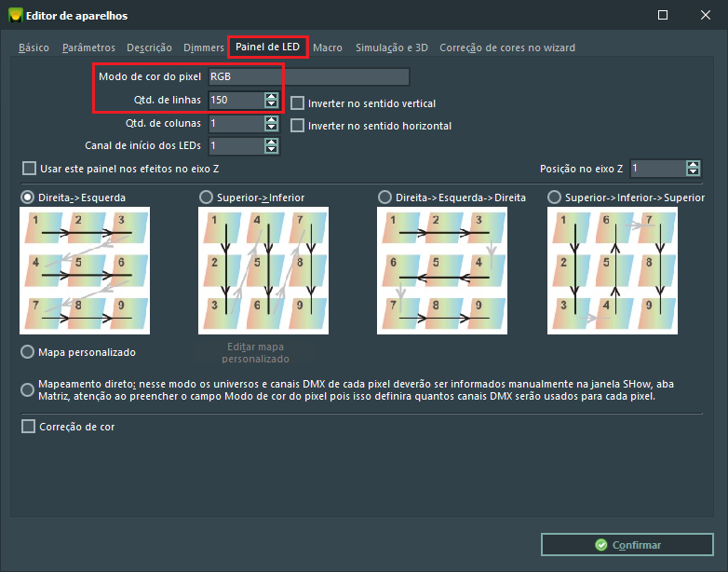Check Inverter no sentido horizontal
728x572 pixels.
click(298, 125)
